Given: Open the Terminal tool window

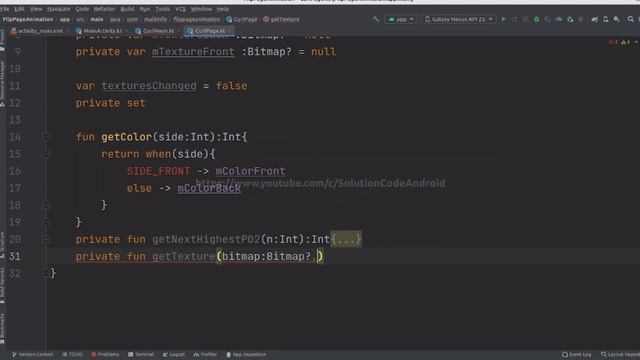Looking at the screenshot, I should 141,354.
